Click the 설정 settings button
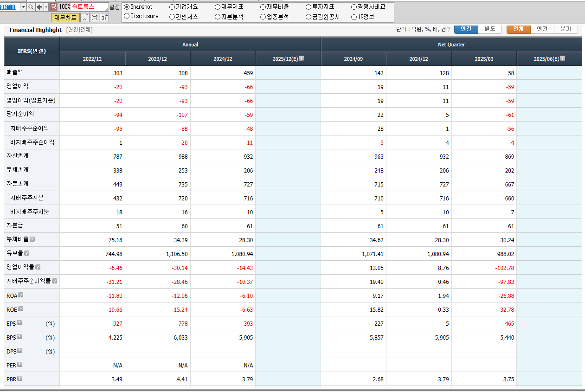The height and width of the screenshot is (392, 585). pyautogui.click(x=114, y=7)
